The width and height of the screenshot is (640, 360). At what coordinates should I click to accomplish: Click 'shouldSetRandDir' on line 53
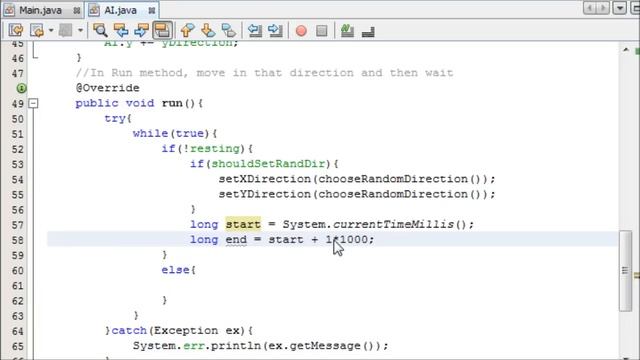[x=268, y=164]
